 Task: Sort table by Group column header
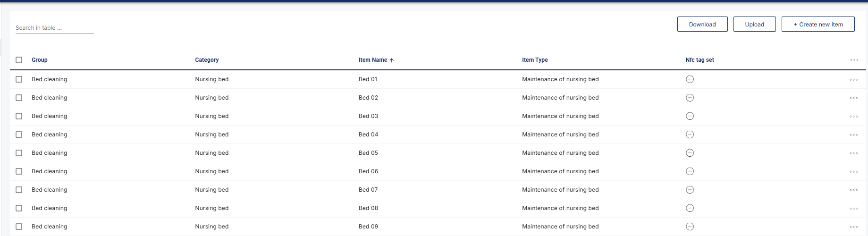click(40, 60)
